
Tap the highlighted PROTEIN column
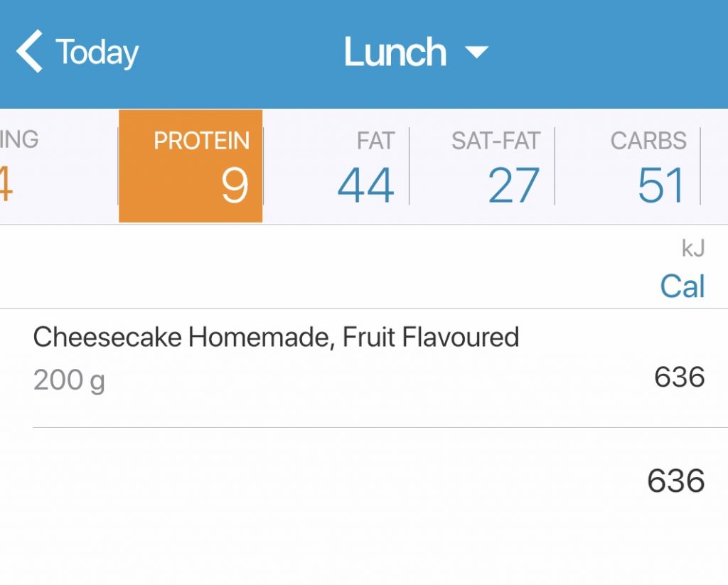(x=191, y=162)
